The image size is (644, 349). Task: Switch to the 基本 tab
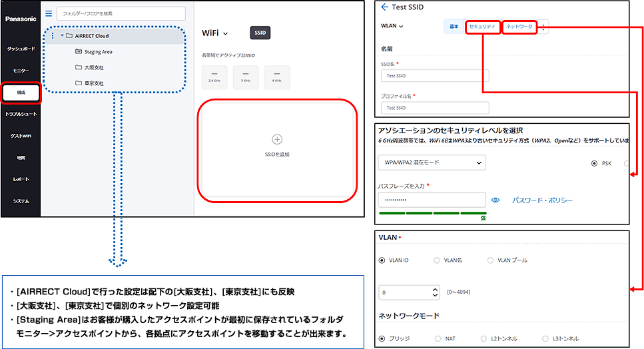[x=454, y=26]
